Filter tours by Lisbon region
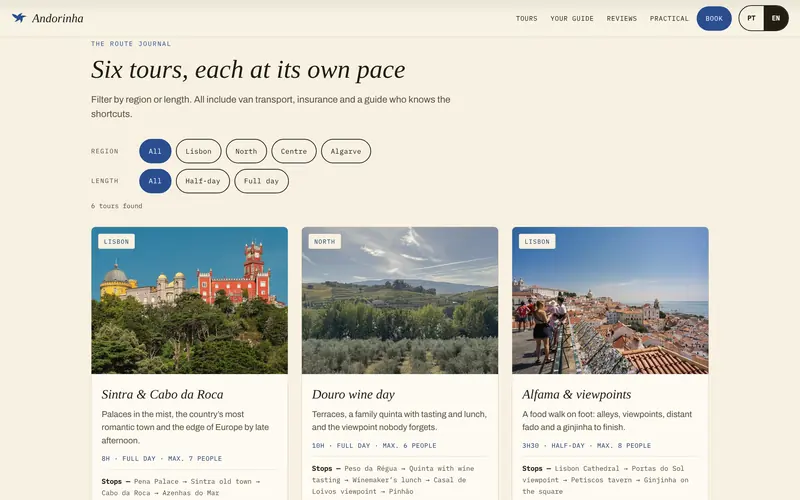This screenshot has width=800, height=500. click(198, 151)
